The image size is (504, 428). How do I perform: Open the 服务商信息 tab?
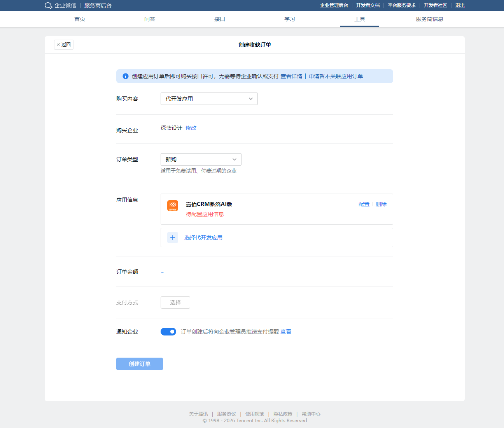click(429, 19)
